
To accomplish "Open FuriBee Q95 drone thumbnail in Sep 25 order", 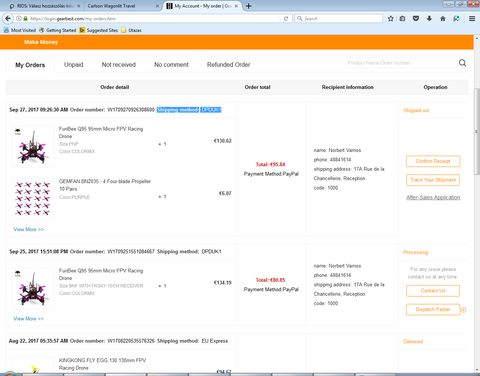I will [33, 288].
